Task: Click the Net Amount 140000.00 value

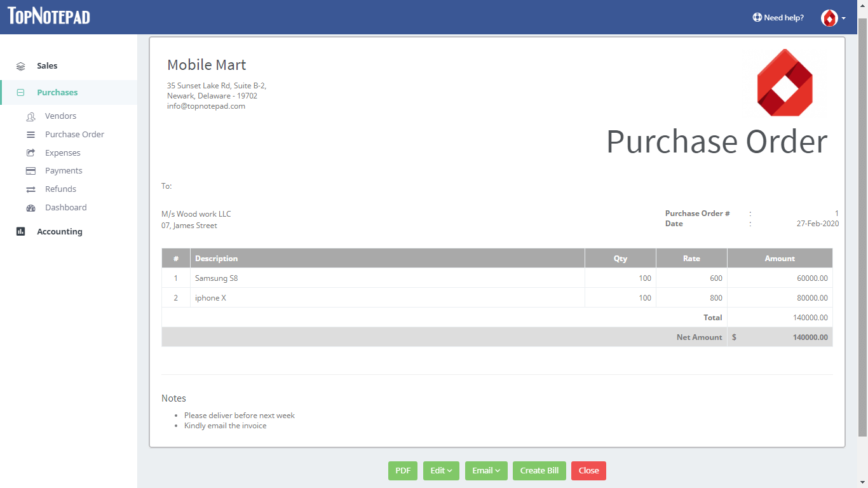Action: tap(810, 337)
